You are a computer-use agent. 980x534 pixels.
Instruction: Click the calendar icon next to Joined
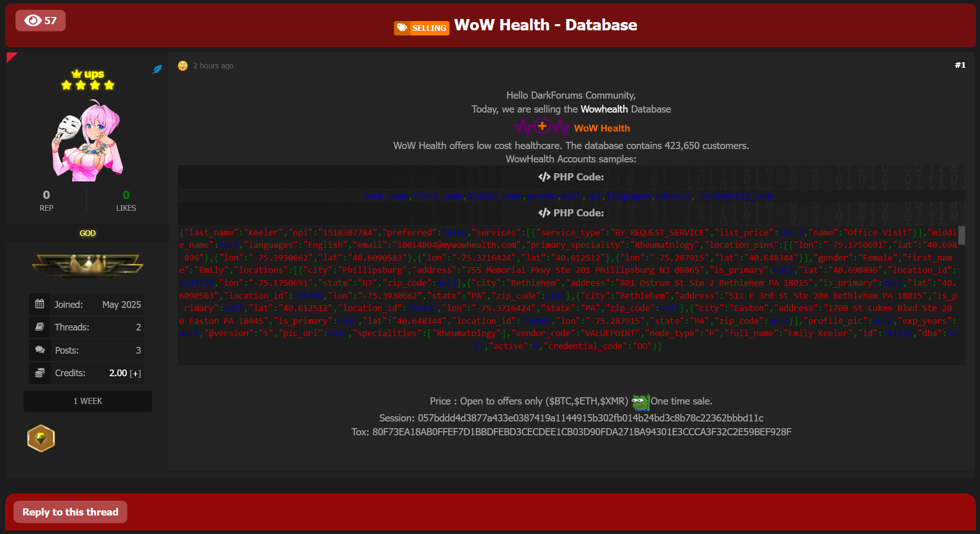point(40,304)
